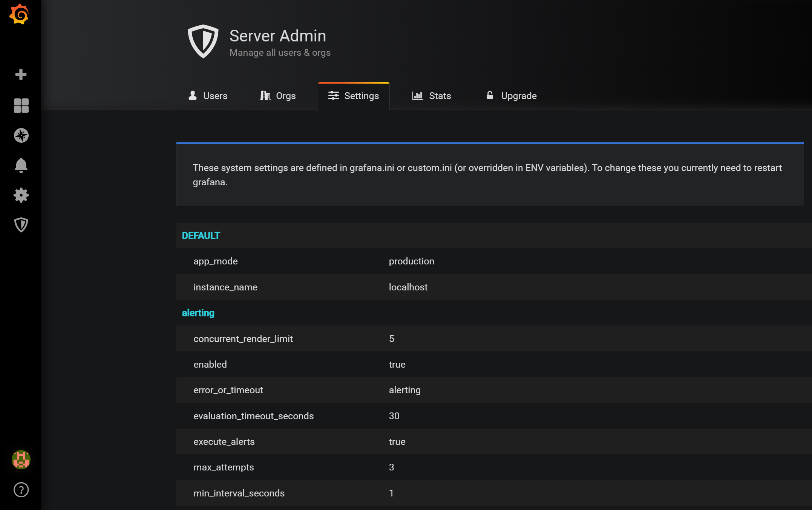Select the Settings tab
This screenshot has width=812, height=510.
point(354,96)
